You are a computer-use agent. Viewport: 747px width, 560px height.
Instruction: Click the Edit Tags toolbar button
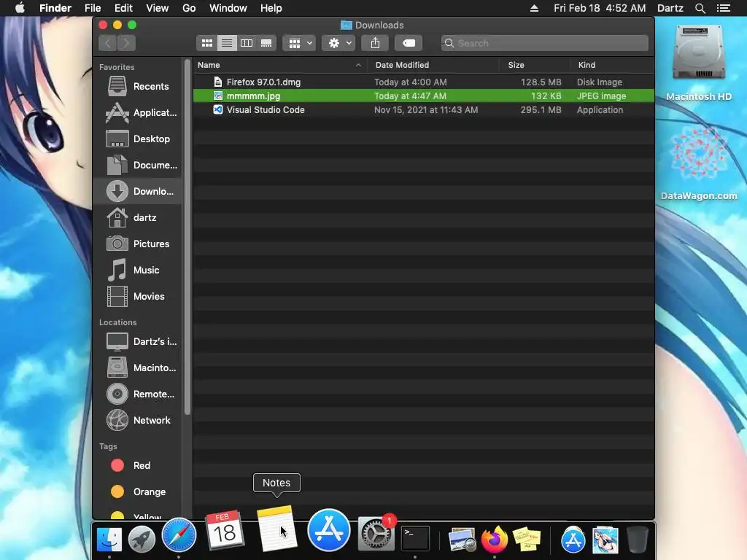coord(409,43)
